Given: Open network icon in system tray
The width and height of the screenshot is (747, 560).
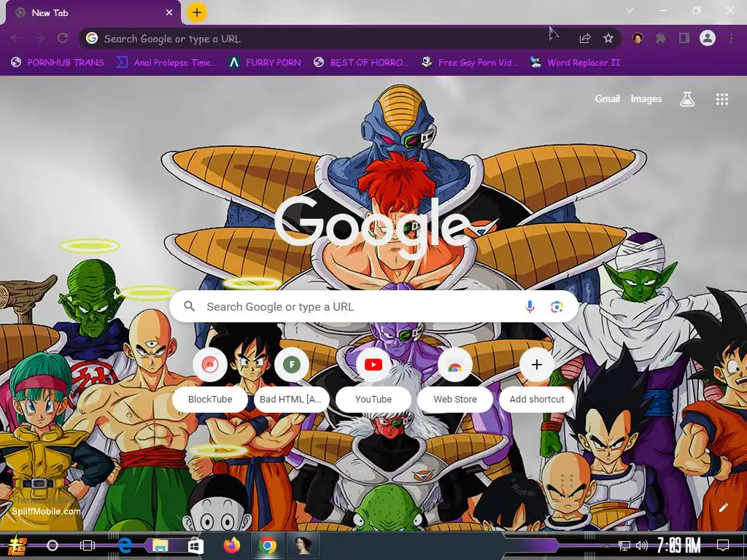Looking at the screenshot, I should click(x=624, y=545).
